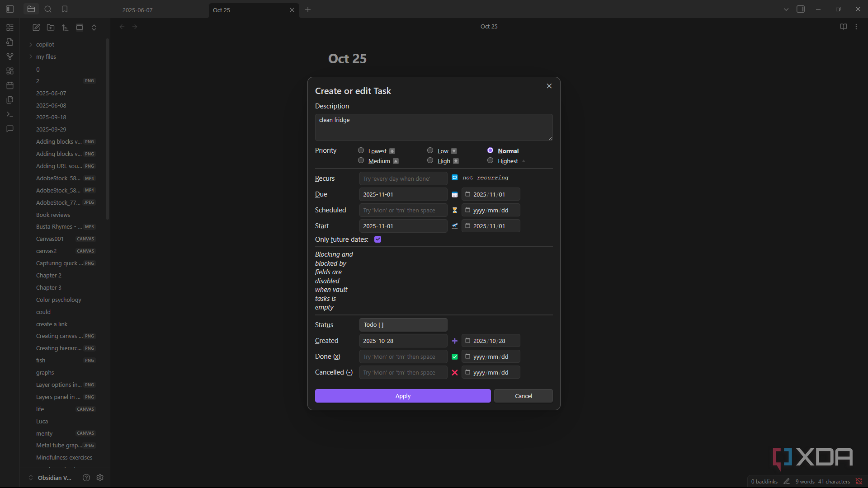Click the Cancelled date text field
Image resolution: width=868 pixels, height=488 pixels.
[x=403, y=372]
